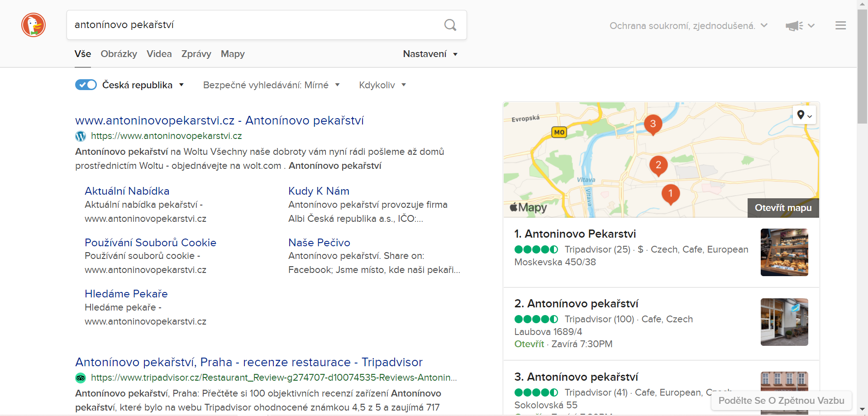This screenshot has width=868, height=416.
Task: Click the page vertical scrollbar
Action: (x=862, y=66)
